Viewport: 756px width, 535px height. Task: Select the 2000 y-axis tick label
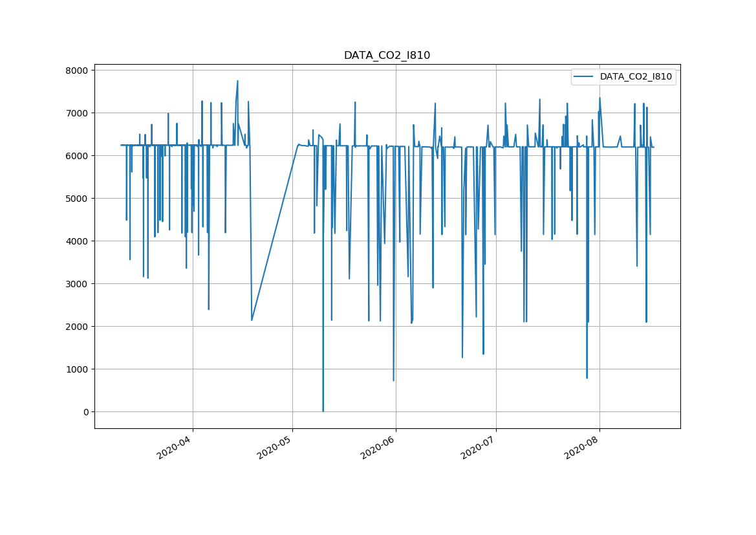(76, 327)
